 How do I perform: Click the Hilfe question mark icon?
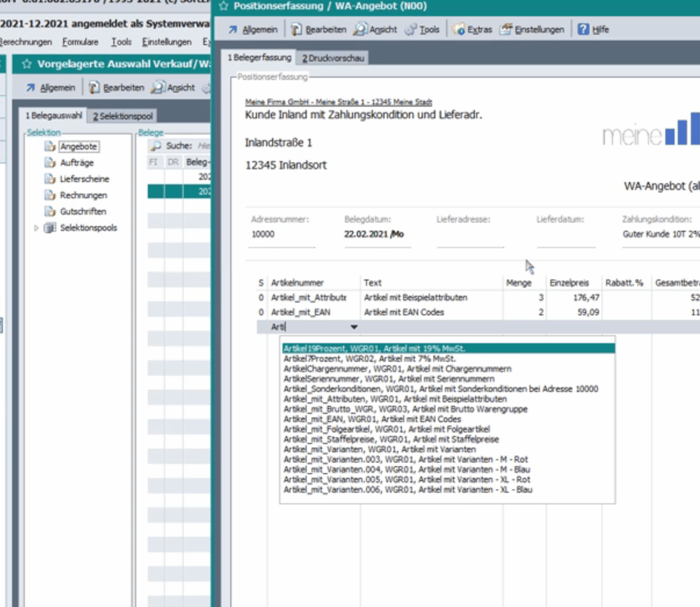(583, 29)
